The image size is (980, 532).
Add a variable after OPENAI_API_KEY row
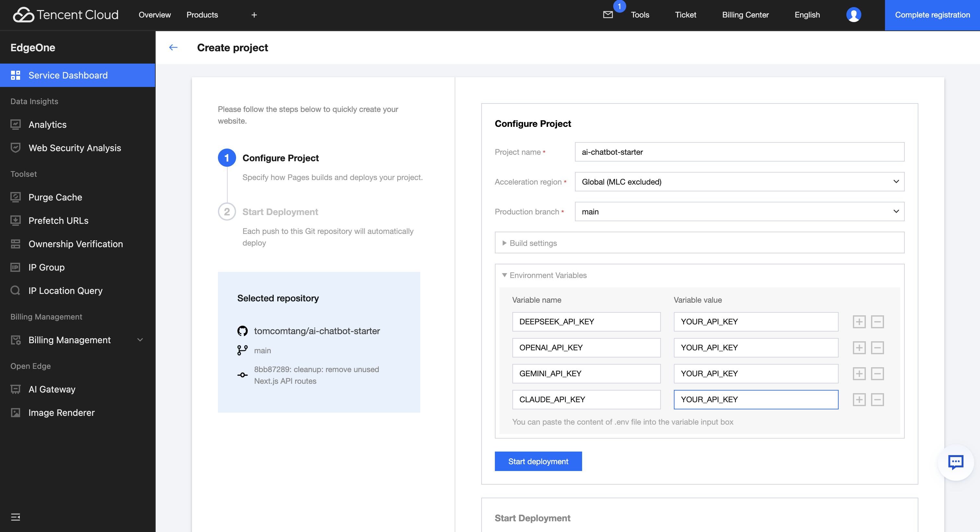click(x=859, y=347)
